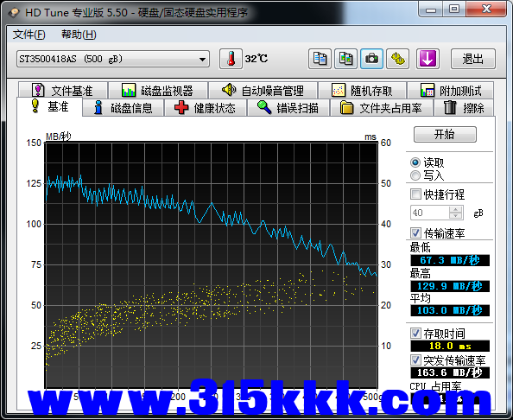Viewport: 513px width, 420px height.
Task: Click the purple download arrow icon
Action: pyautogui.click(x=427, y=59)
